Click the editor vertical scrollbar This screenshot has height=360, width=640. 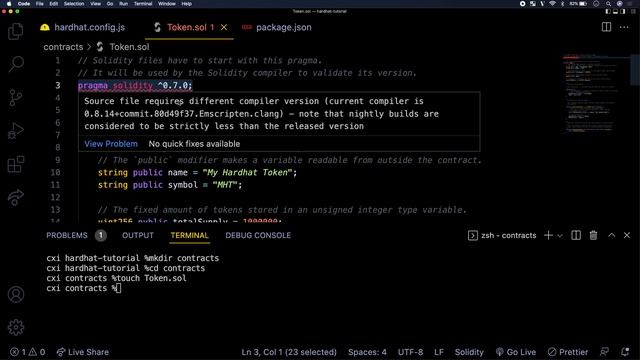635,69
